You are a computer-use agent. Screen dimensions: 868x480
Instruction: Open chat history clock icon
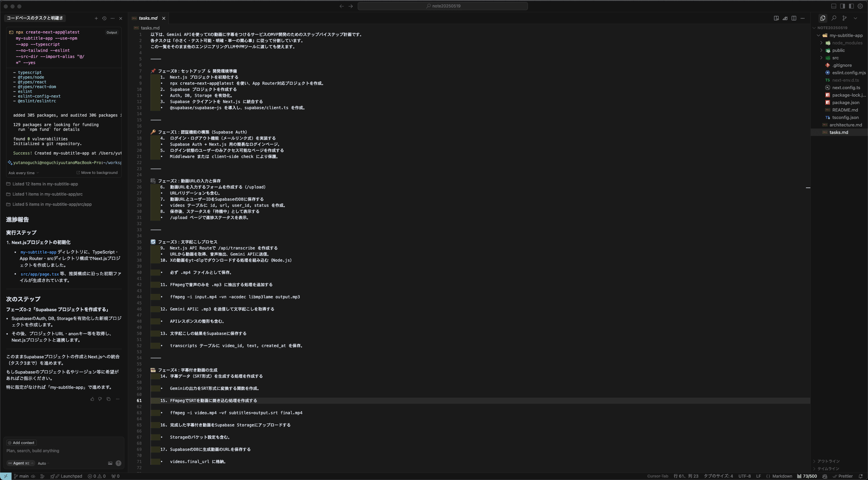pyautogui.click(x=104, y=18)
